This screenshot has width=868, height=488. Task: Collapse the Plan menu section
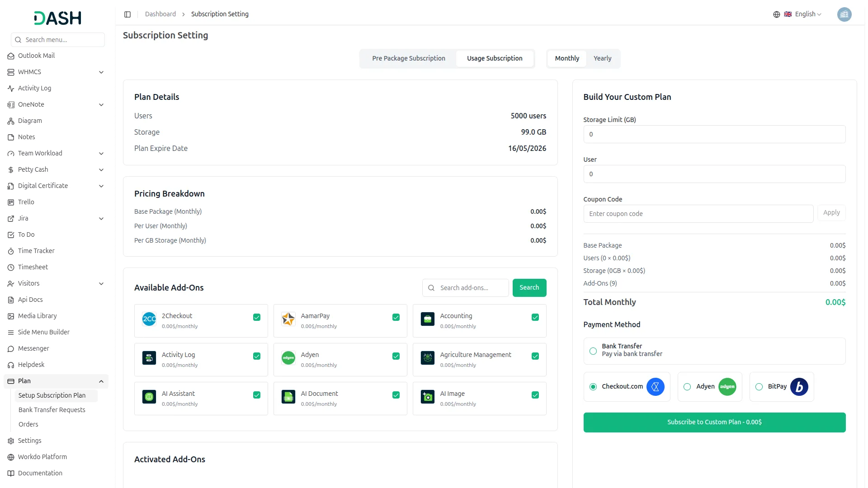(x=101, y=381)
